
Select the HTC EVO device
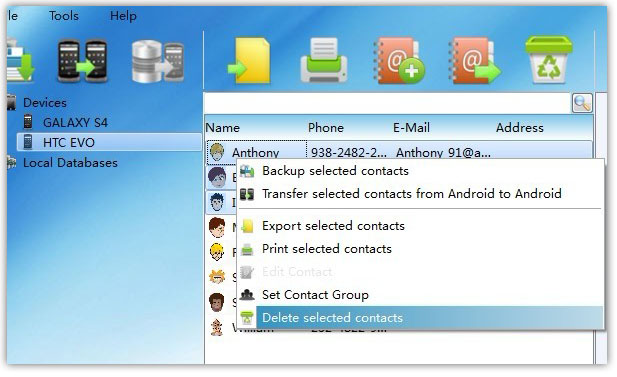(x=69, y=142)
